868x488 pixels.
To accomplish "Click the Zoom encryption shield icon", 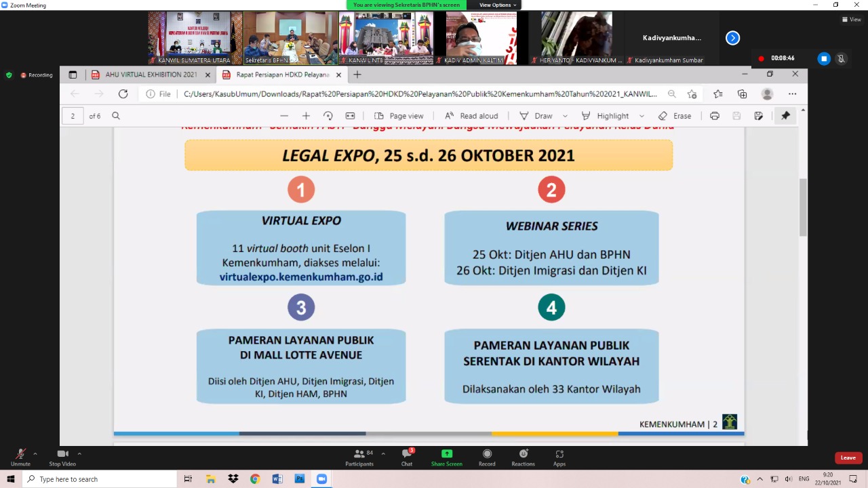I will tap(9, 75).
